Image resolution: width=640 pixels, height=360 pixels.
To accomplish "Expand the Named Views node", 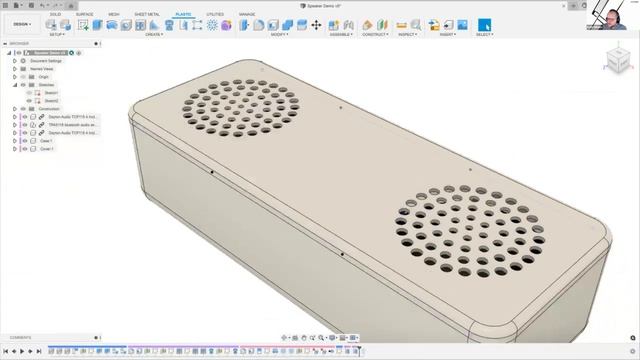I will [15, 69].
